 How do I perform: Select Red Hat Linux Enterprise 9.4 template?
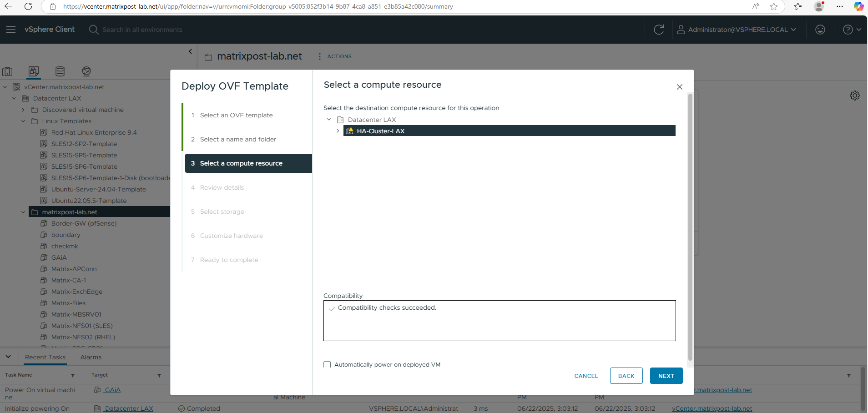tap(94, 132)
